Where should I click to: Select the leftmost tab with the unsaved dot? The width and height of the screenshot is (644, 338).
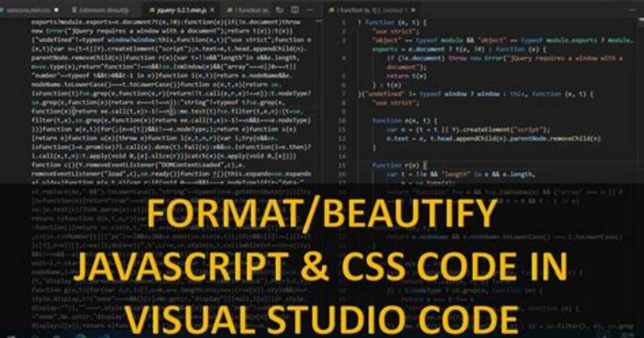point(30,10)
